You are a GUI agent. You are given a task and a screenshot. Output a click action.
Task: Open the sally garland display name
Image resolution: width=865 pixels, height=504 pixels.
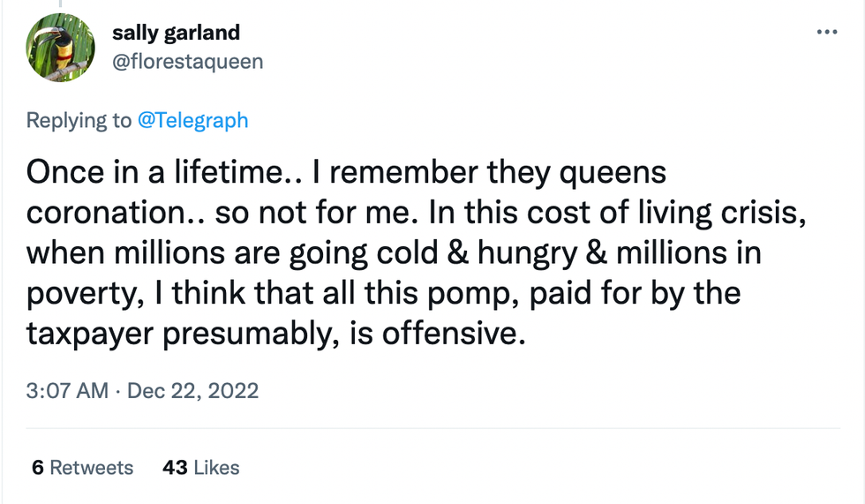[x=176, y=34]
